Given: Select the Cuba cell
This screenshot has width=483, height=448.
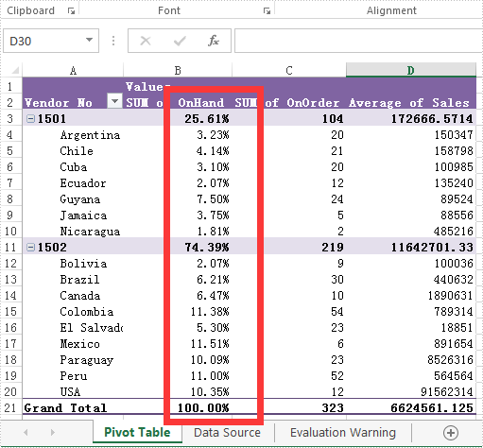Looking at the screenshot, I should 73,167.
